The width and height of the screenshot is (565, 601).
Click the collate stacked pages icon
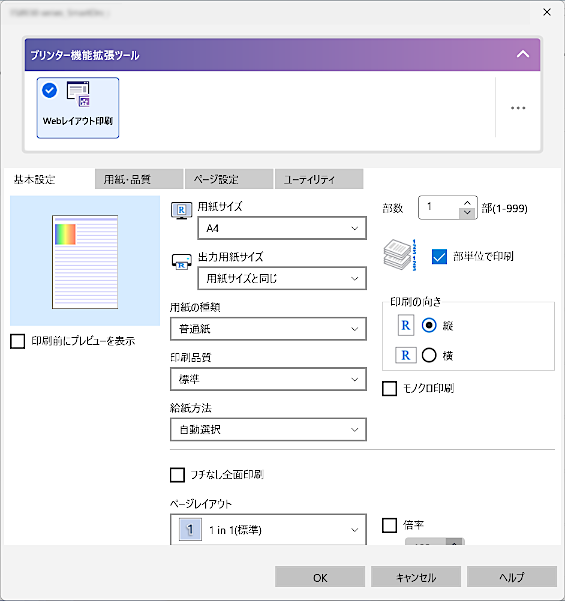click(399, 255)
